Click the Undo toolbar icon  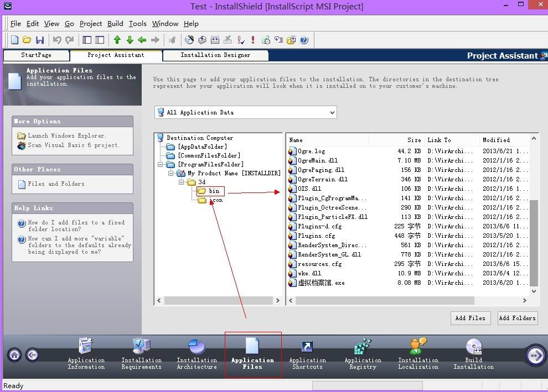[x=57, y=40]
